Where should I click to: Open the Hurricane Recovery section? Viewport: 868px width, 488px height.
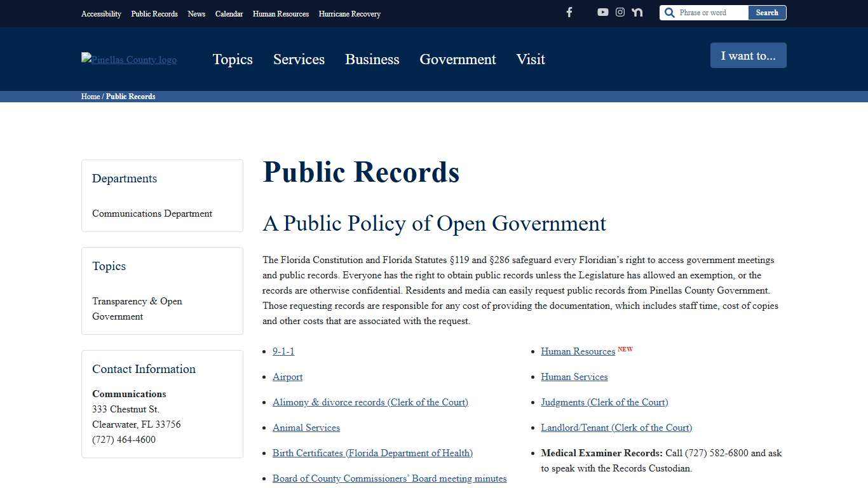click(349, 13)
